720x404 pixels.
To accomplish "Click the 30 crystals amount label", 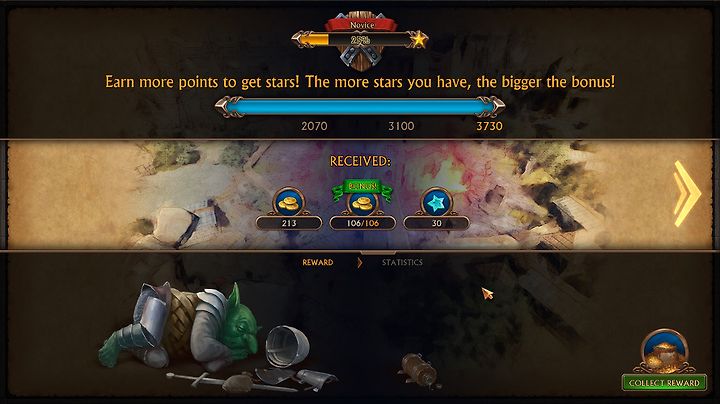I will coord(436,223).
